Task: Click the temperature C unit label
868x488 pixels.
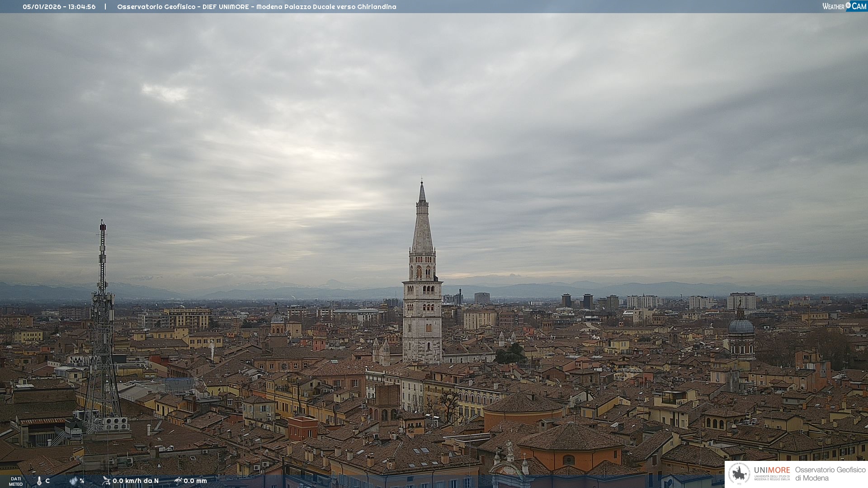Action: 47,481
